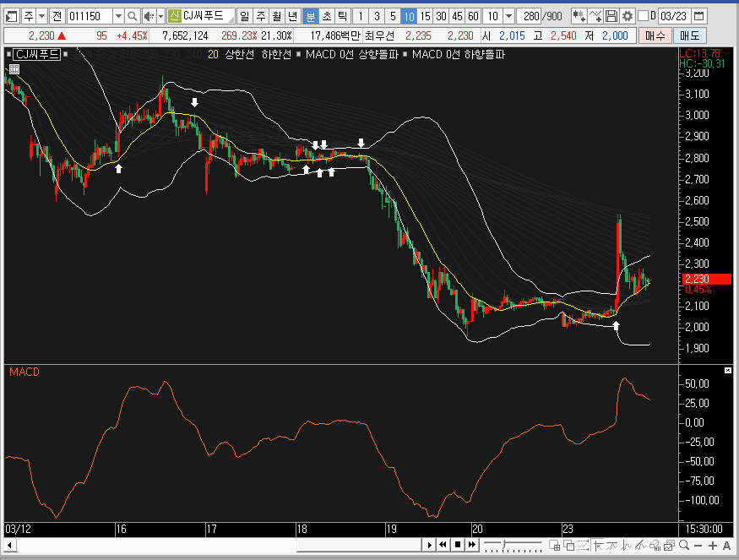Click the dotted chart range icon
This screenshot has width=739, height=560.
pos(583,546)
